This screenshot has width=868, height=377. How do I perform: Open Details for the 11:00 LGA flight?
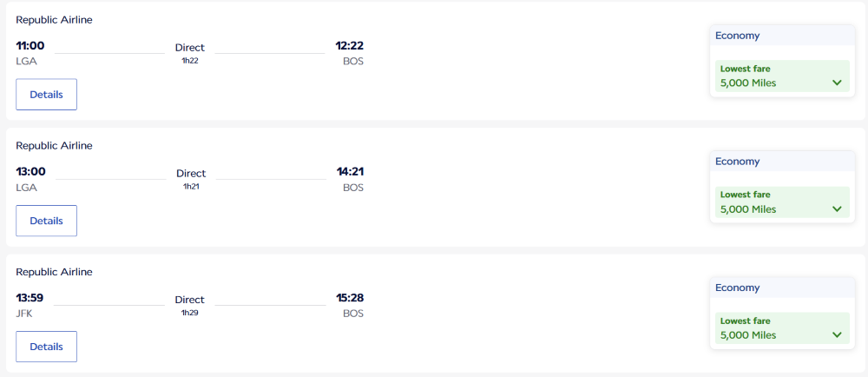coord(46,95)
